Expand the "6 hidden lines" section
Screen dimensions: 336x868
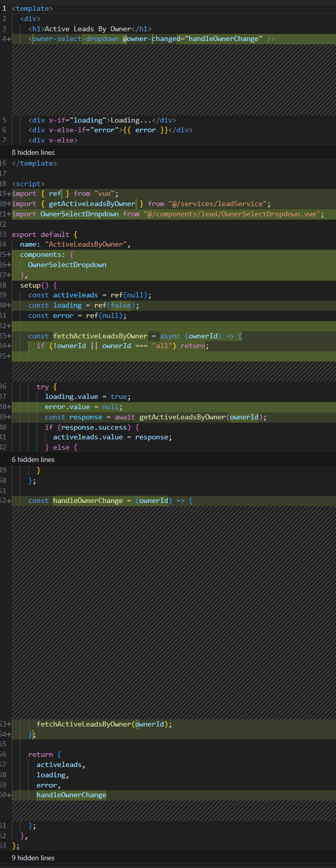pyautogui.click(x=33, y=459)
